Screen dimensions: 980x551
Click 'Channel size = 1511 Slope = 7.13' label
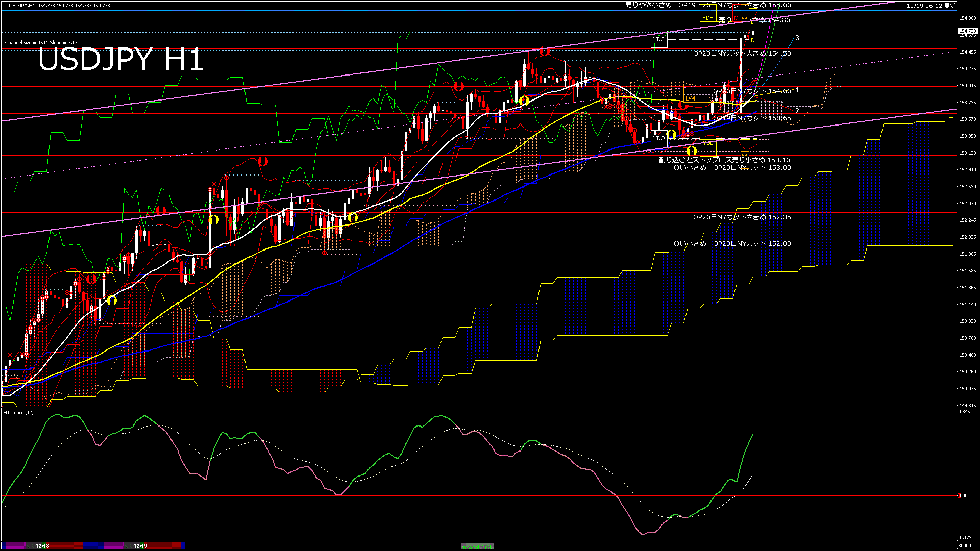41,43
